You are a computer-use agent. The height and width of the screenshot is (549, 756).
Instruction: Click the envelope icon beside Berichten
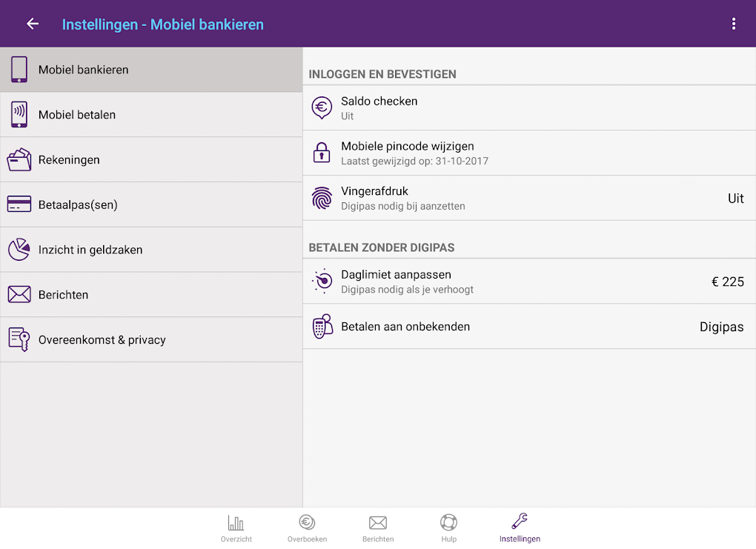click(x=18, y=294)
